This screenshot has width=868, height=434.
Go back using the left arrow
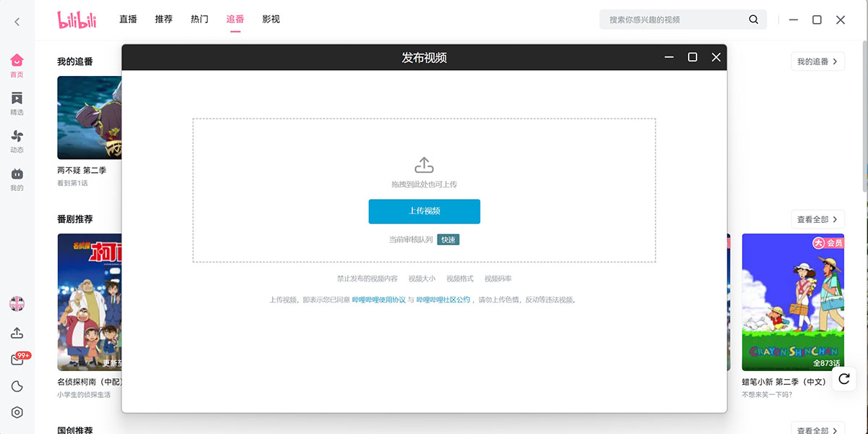[17, 22]
